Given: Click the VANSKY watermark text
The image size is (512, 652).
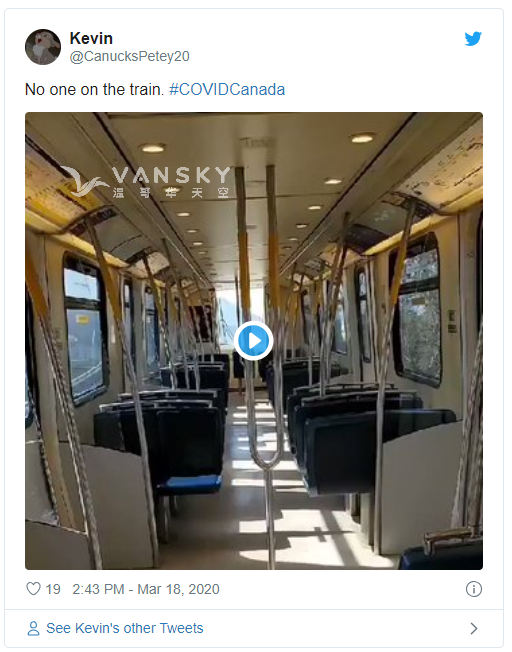Looking at the screenshot, I should [x=171, y=175].
